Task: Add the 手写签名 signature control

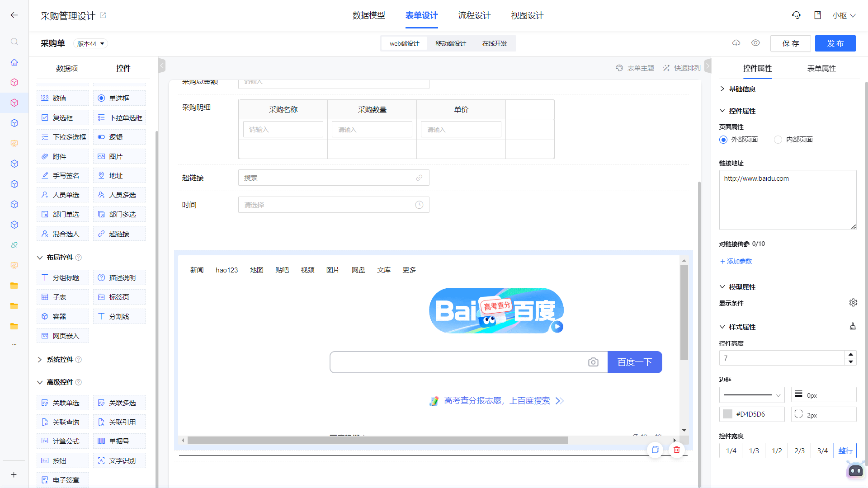Action: pos(63,175)
